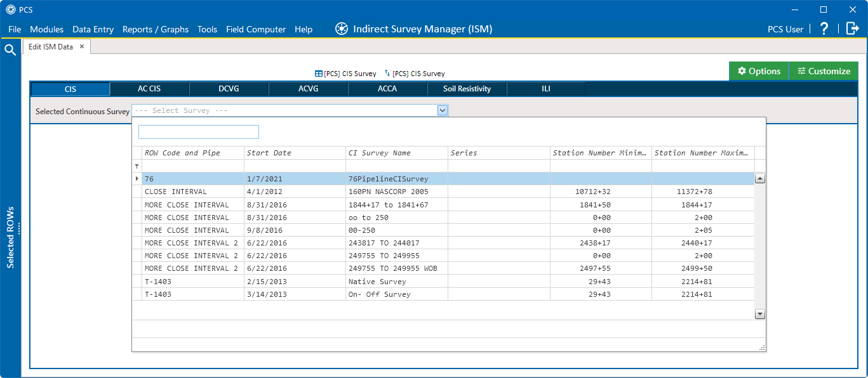Select the 1844+17 to 1841+67 survey
Image resolution: width=868 pixels, height=378 pixels.
443,204
